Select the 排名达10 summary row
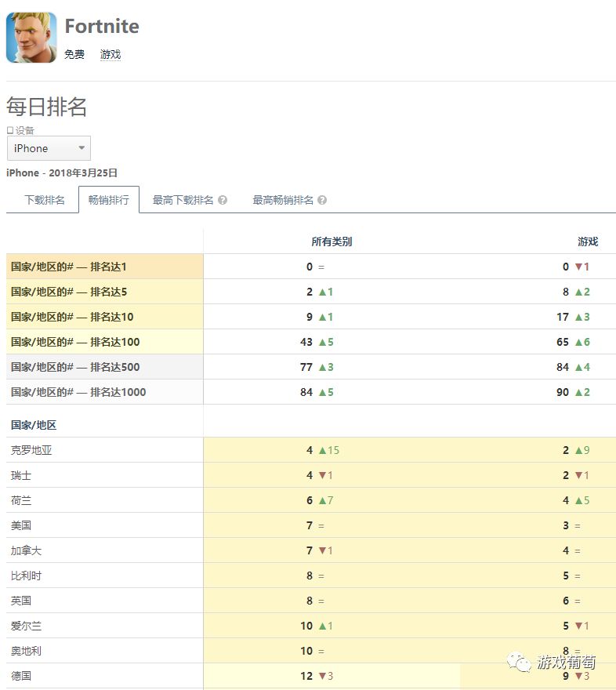 click(x=311, y=317)
